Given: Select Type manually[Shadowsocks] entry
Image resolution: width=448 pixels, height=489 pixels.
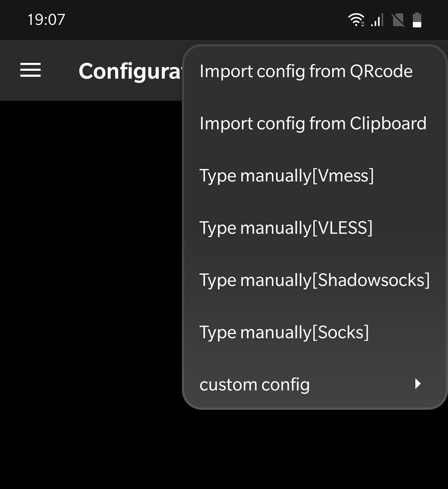Looking at the screenshot, I should [x=314, y=280].
